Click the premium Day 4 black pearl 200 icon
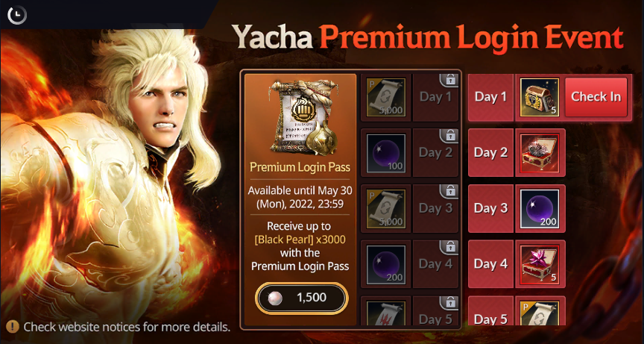Image resolution: width=644 pixels, height=344 pixels. click(x=385, y=264)
